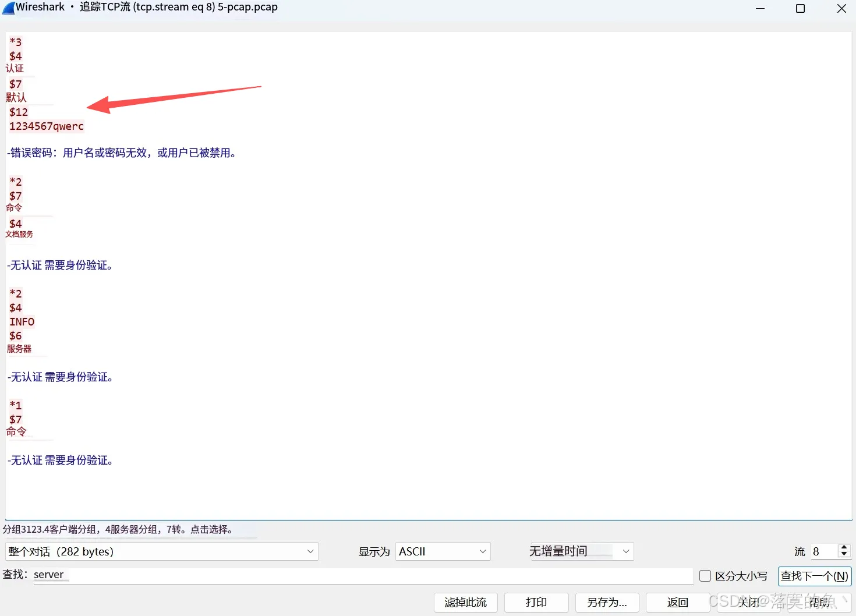Click the 查找下一个(N) button

(814, 576)
